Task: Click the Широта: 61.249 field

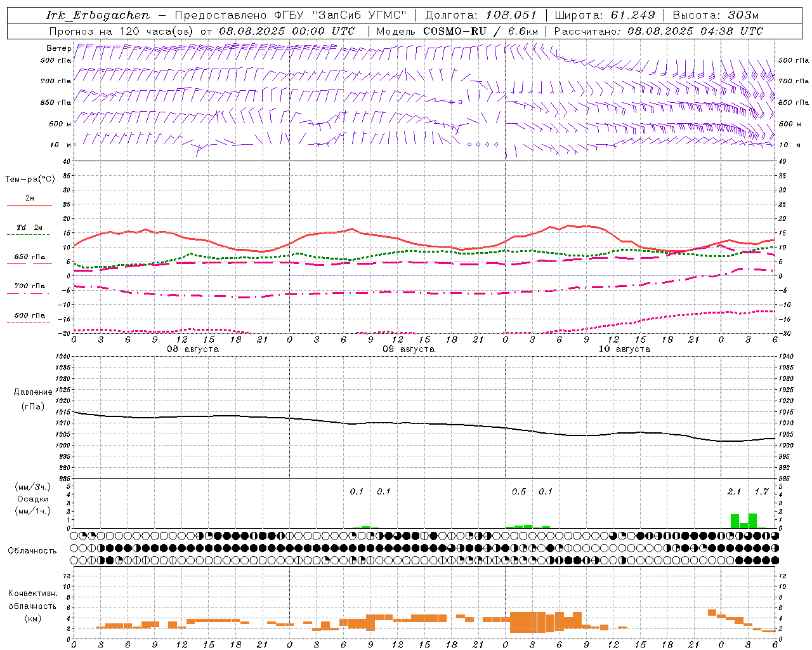Action: coord(605,15)
